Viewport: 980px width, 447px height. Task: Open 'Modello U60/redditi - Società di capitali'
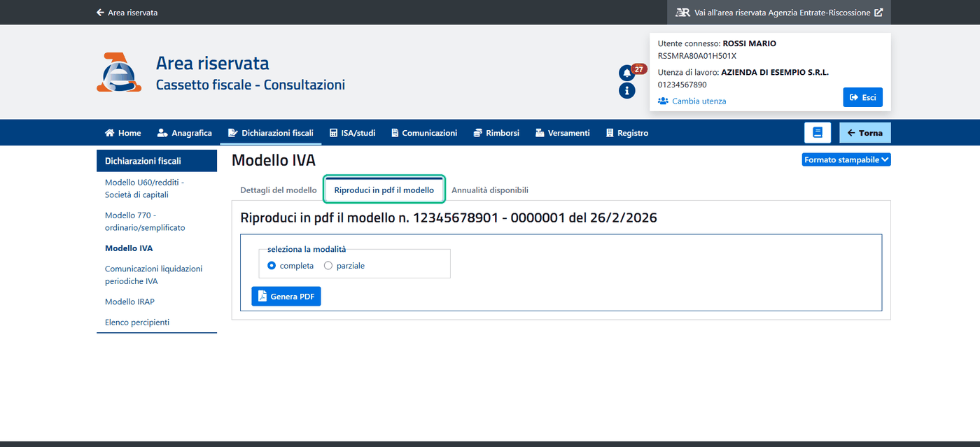145,188
